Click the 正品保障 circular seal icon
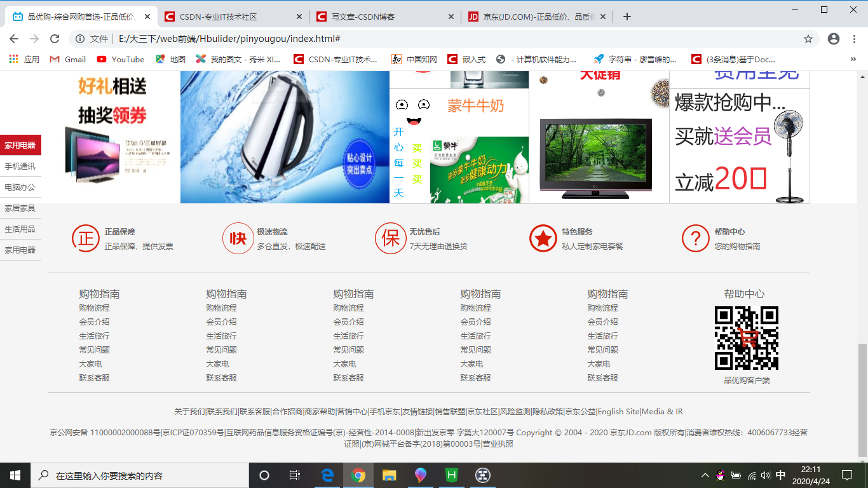The width and height of the screenshot is (868, 488). (86, 238)
